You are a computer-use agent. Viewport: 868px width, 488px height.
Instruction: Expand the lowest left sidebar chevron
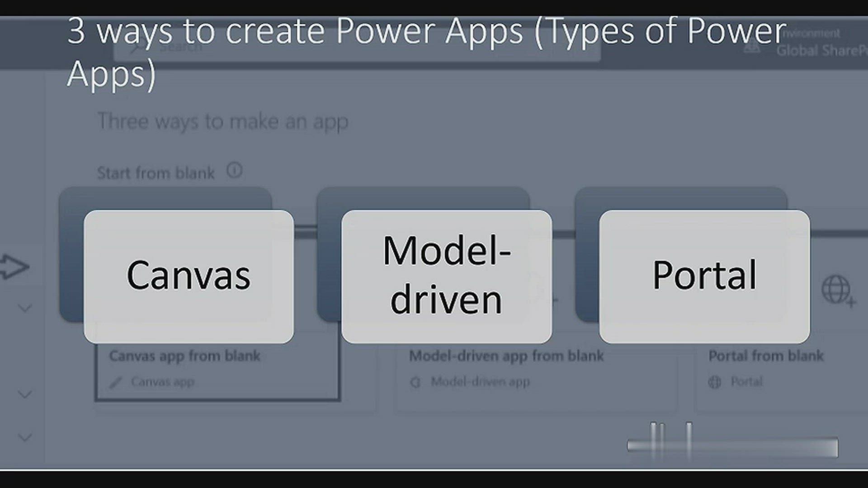25,437
